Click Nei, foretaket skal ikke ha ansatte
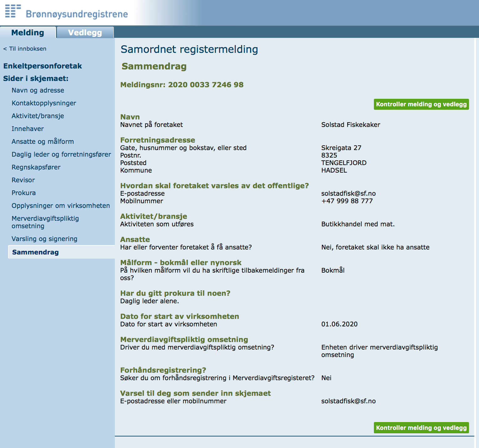 tap(375, 247)
